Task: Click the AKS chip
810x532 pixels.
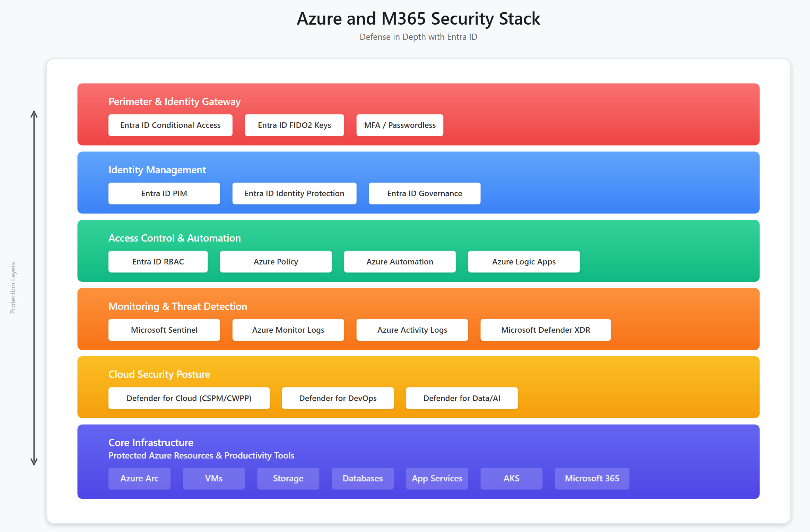Action: pyautogui.click(x=511, y=479)
